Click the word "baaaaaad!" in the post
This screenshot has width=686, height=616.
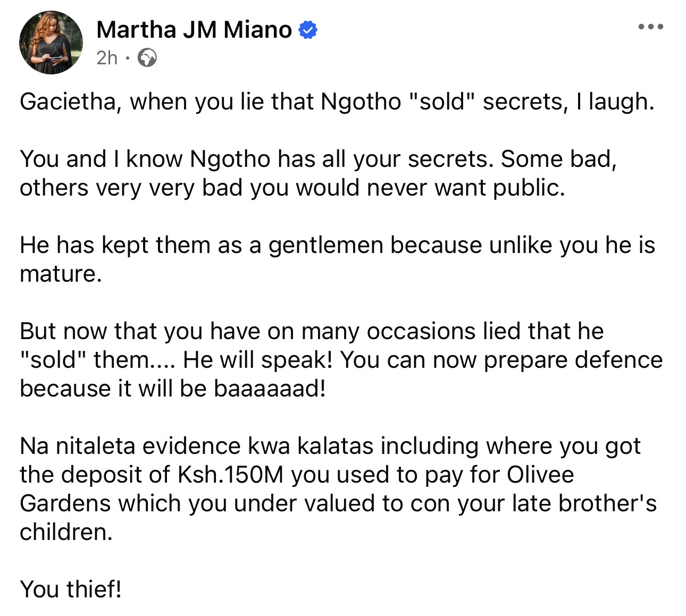(269, 389)
